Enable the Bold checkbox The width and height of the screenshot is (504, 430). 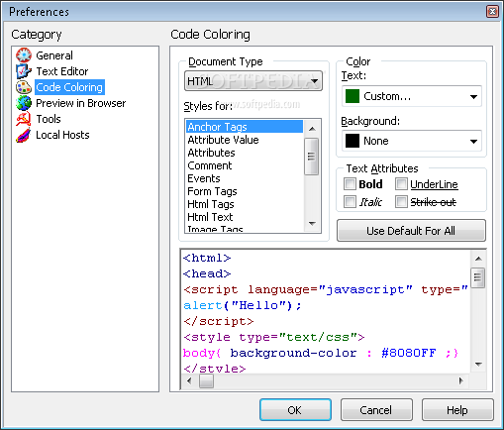(350, 184)
